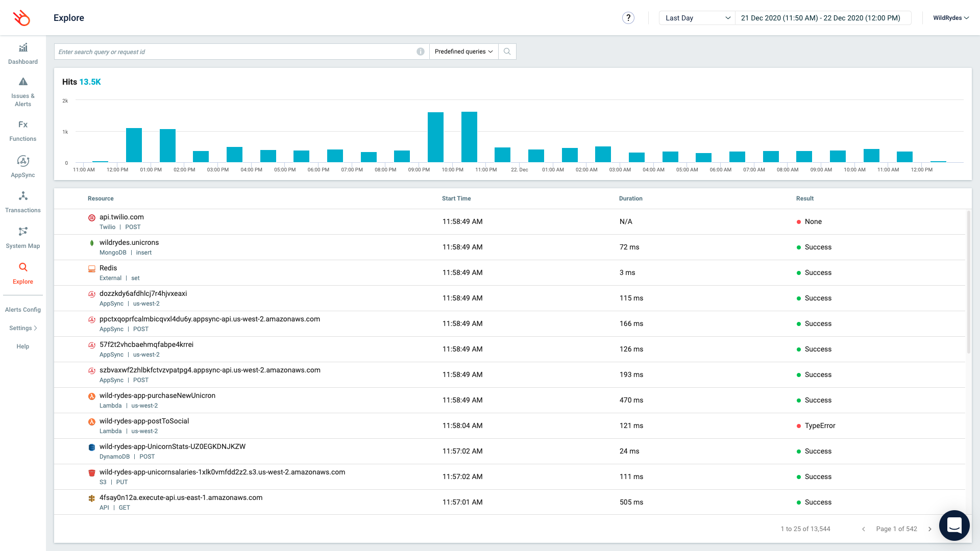Viewport: 980px width, 551px height.
Task: Expand the Settings menu item
Action: (23, 328)
